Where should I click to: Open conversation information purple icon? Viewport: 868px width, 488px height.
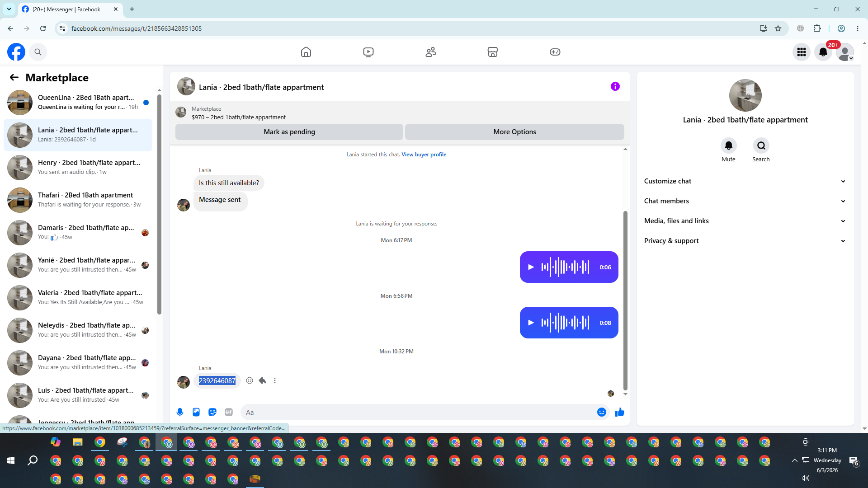point(615,86)
